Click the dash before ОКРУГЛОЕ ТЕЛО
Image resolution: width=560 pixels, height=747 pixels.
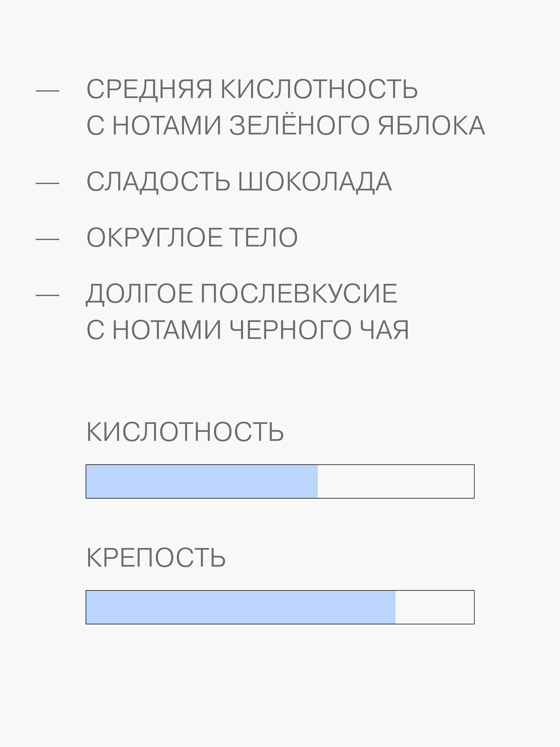pyautogui.click(x=47, y=239)
